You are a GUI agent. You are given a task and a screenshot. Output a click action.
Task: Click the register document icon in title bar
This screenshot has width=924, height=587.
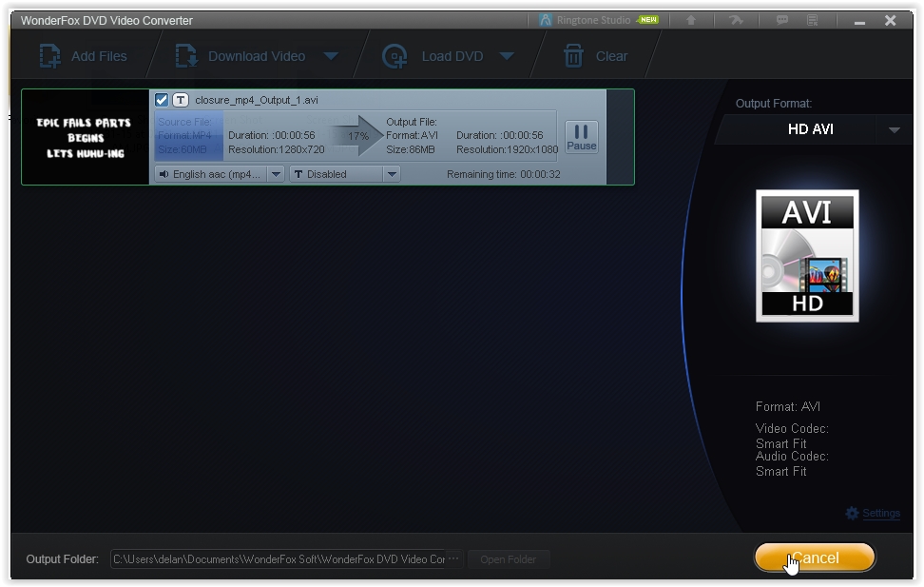tap(813, 20)
